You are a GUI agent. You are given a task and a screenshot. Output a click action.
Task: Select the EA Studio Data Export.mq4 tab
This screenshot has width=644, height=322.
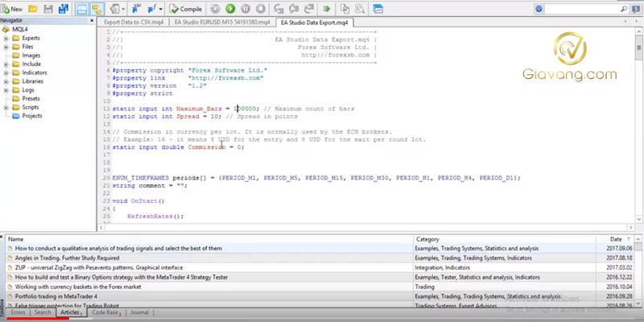pyautogui.click(x=315, y=23)
